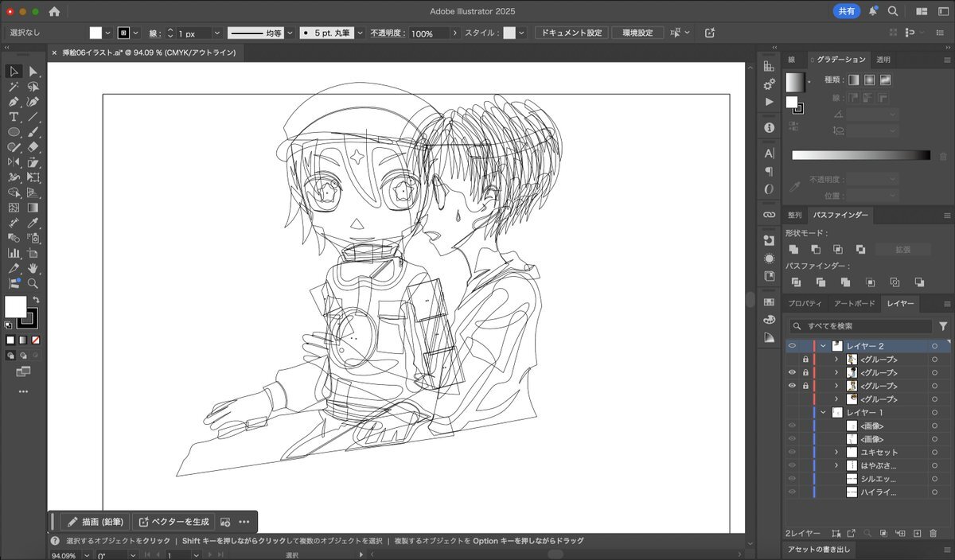
Task: Open the 整列 panel tab
Action: point(794,215)
